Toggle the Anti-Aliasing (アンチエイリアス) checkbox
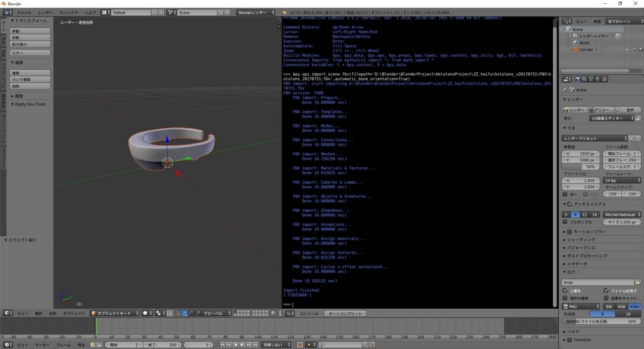 (x=570, y=204)
